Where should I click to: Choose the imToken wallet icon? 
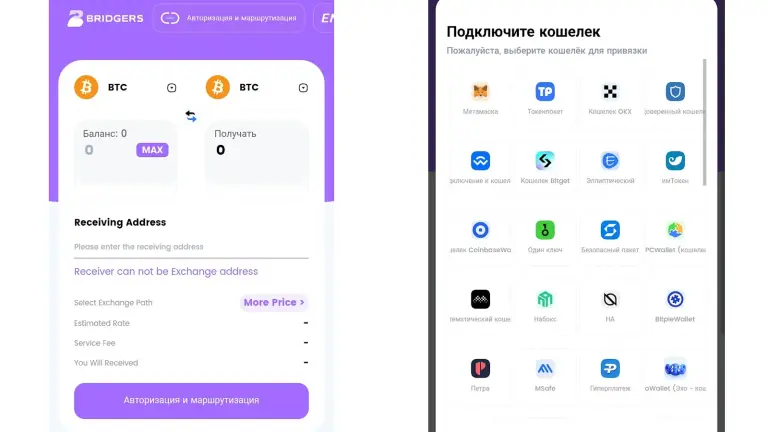(675, 161)
